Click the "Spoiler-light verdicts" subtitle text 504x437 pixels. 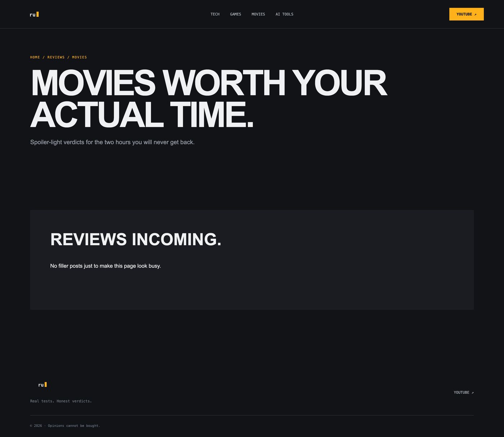pyautogui.click(x=112, y=142)
